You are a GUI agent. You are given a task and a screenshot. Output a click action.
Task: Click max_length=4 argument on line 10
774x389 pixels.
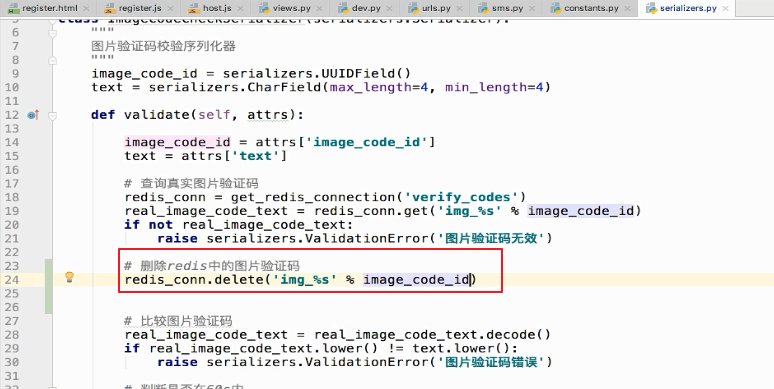click(x=379, y=87)
